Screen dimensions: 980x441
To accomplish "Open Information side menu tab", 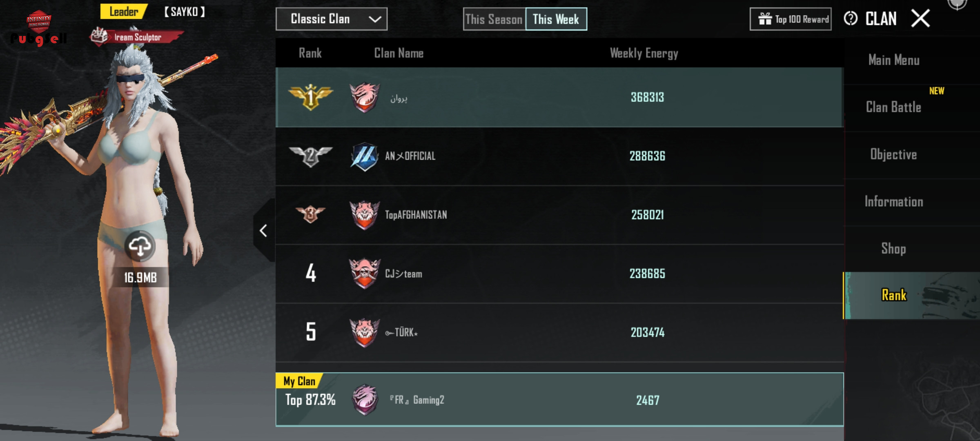I will pyautogui.click(x=893, y=202).
